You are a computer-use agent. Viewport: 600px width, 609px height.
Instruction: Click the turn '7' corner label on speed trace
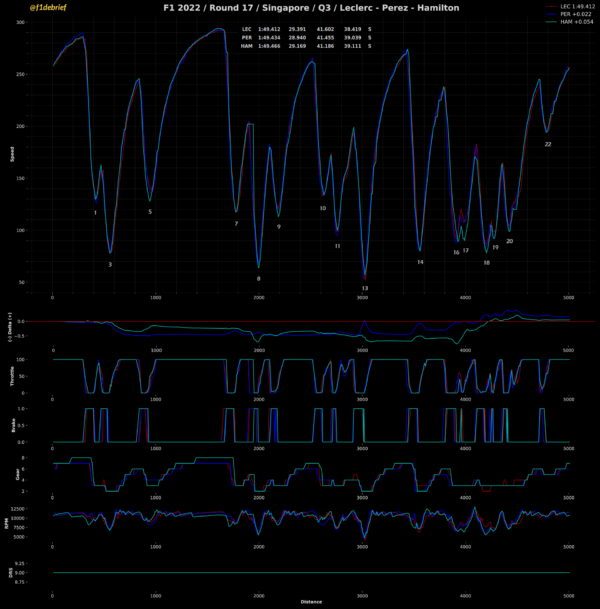pyautogui.click(x=236, y=224)
